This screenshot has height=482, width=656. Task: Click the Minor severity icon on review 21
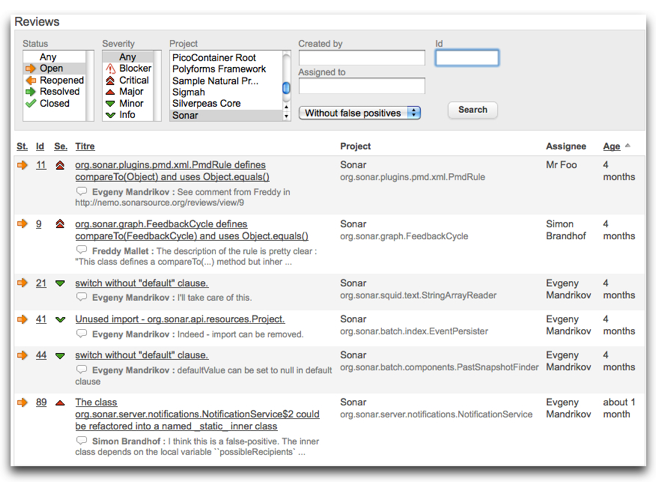(x=60, y=284)
